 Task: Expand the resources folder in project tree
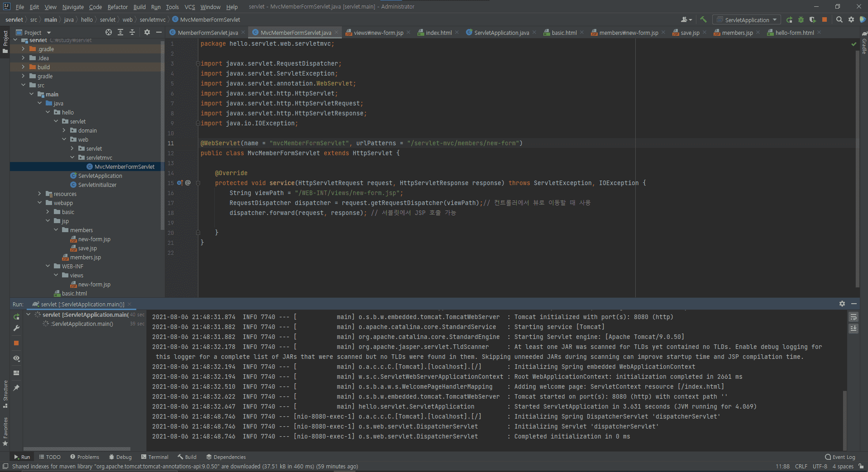tap(40, 194)
